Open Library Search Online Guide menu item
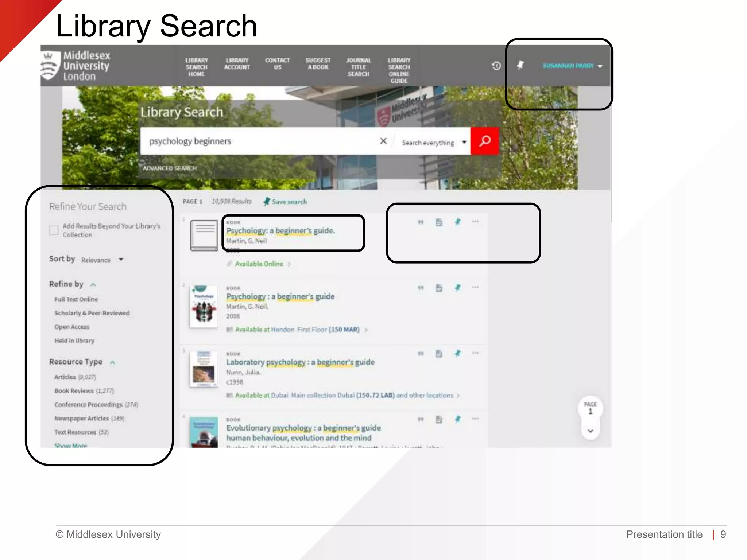This screenshot has height=560, width=747. click(399, 70)
